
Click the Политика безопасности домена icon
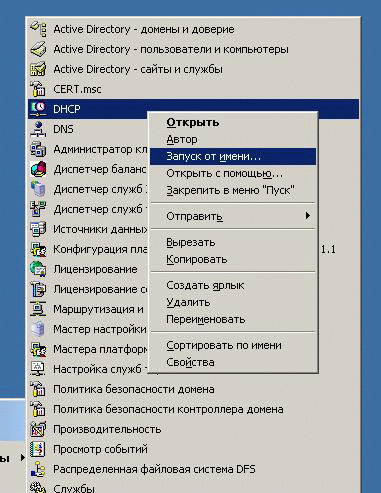[38, 389]
